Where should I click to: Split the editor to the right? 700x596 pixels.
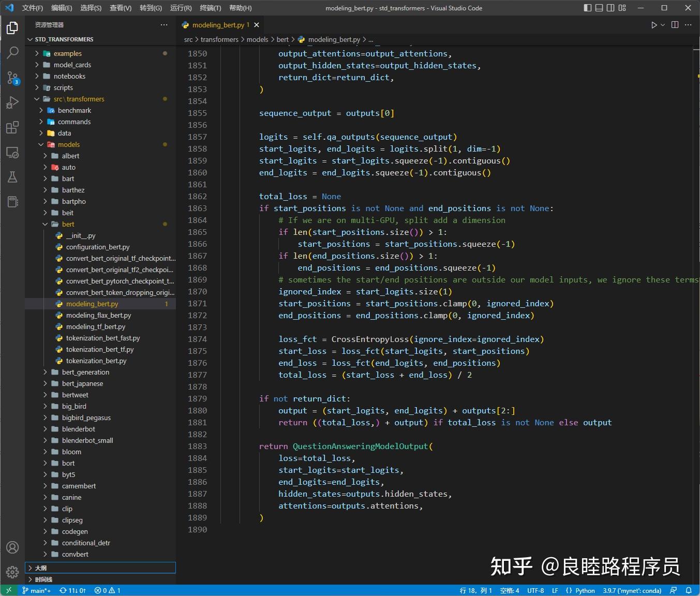tap(675, 25)
